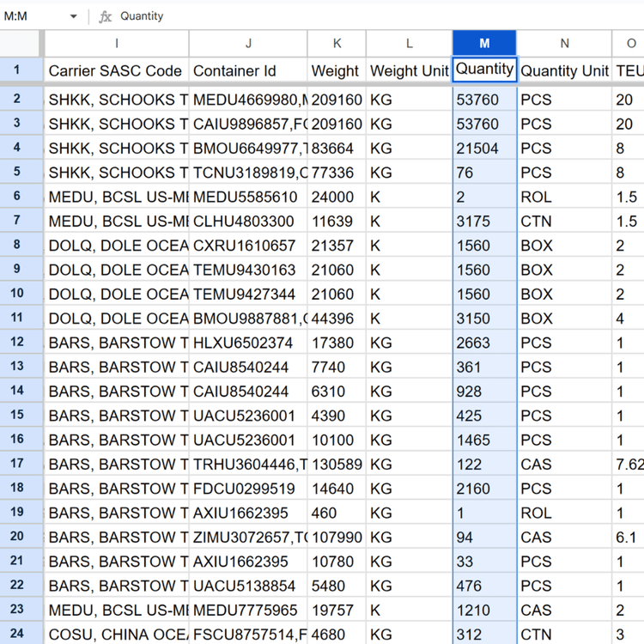Click container cell TEMU9430163
Screen dimensions: 644x644
pyautogui.click(x=248, y=269)
